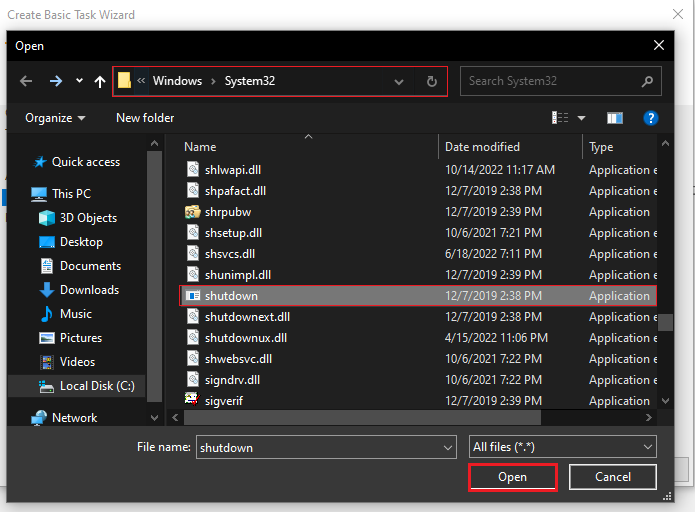Sort by the Name column header
695x512 pixels.
(200, 147)
